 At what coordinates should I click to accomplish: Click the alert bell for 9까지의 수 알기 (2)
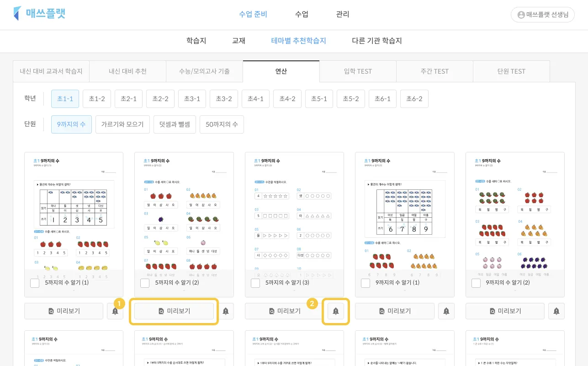point(556,311)
